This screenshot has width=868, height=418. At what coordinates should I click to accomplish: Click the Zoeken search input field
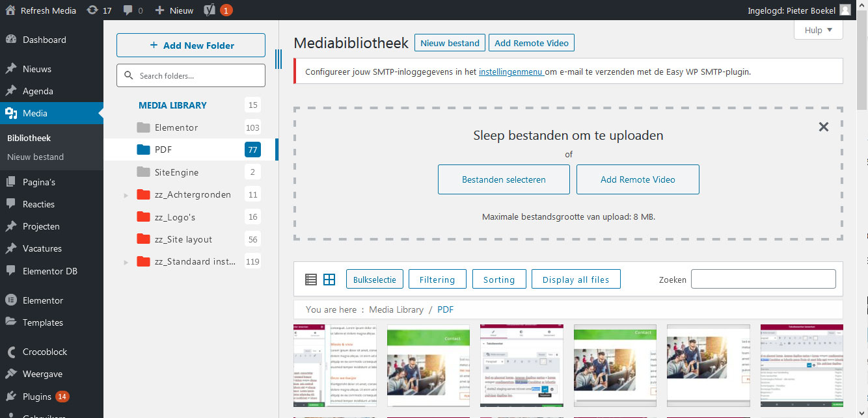pyautogui.click(x=763, y=280)
